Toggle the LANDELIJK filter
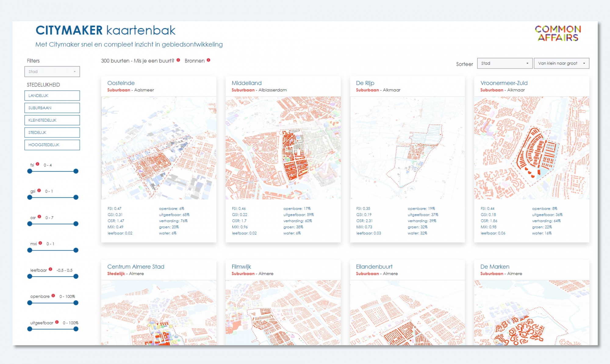Screen dimensions: 610x364 point(52,96)
